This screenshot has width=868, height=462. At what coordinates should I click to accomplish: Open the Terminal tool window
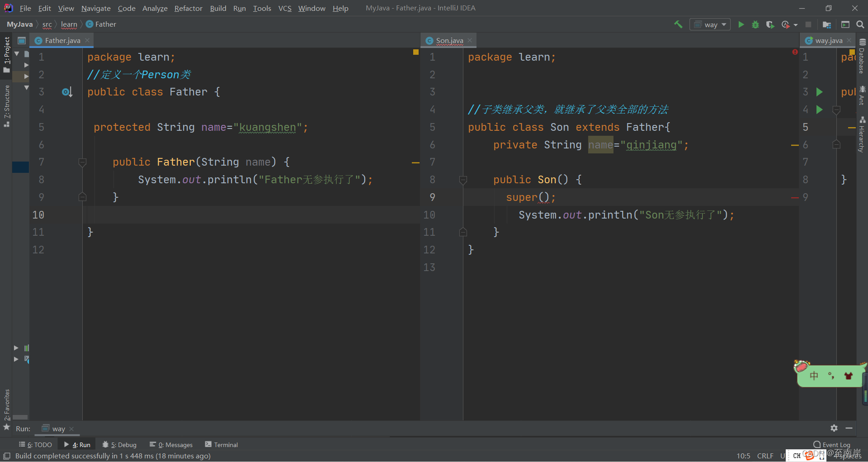[222, 445]
